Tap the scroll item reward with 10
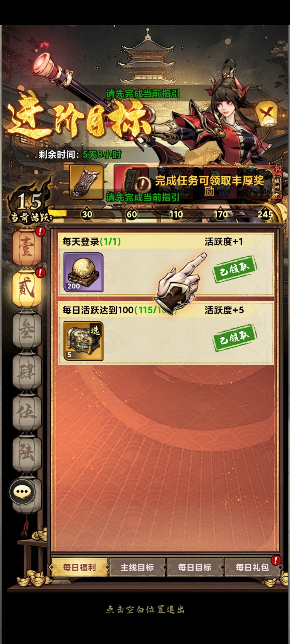 coord(86,182)
